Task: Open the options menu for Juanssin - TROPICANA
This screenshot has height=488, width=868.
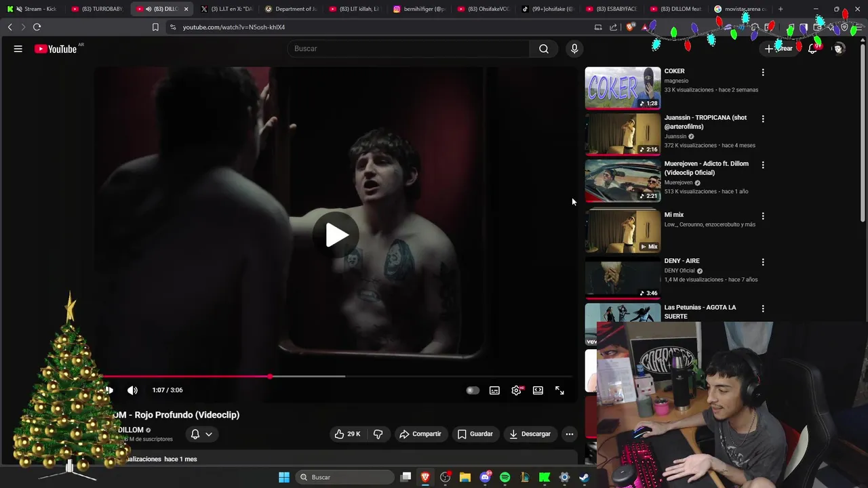Action: coord(763,119)
